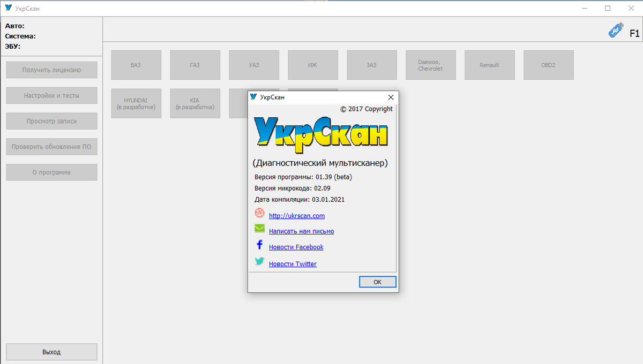Select the OBD2 button

549,65
